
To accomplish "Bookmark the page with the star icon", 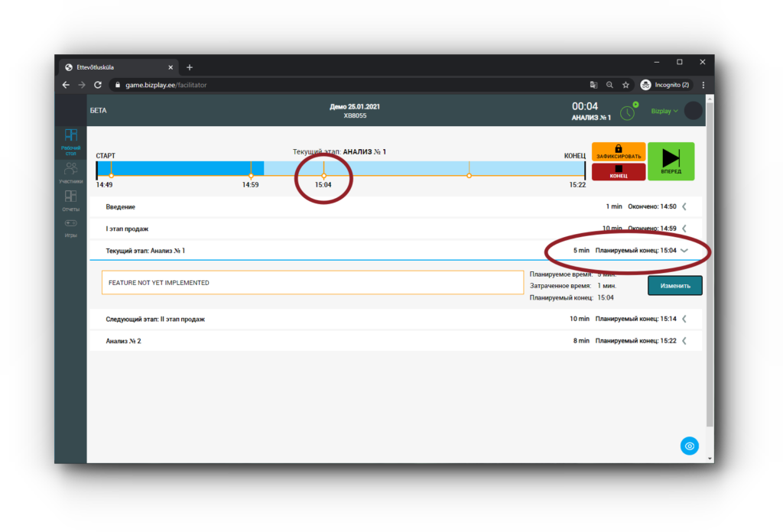I will pos(625,85).
